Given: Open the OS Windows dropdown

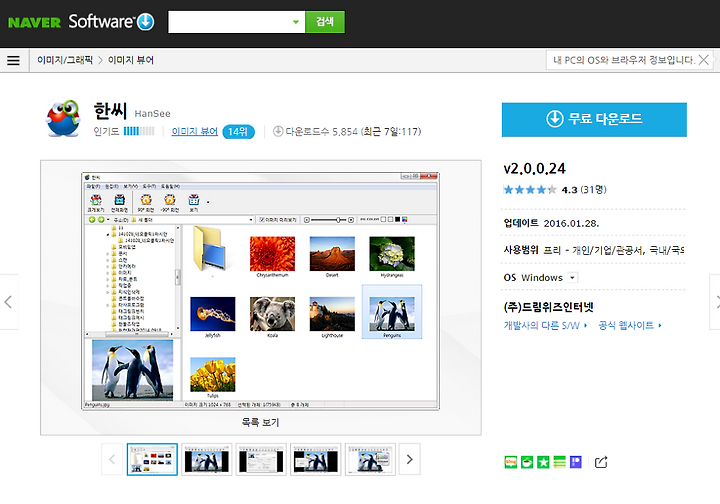Looking at the screenshot, I should pyautogui.click(x=572, y=278).
